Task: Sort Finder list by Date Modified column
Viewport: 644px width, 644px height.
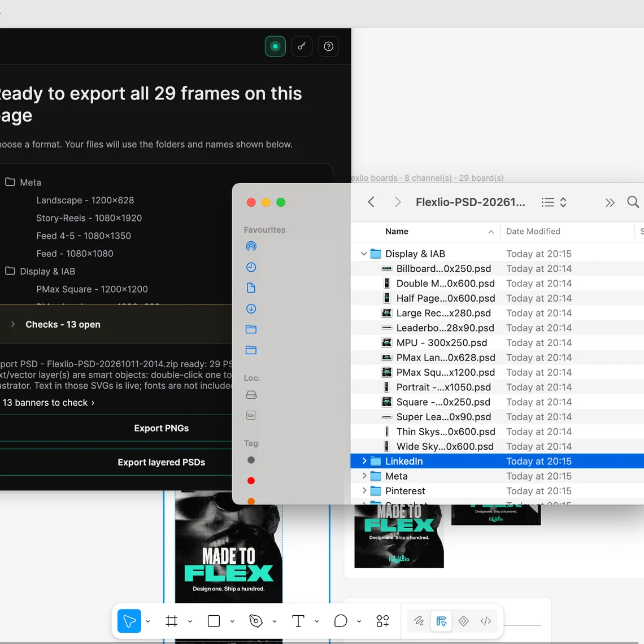Action: click(x=567, y=231)
